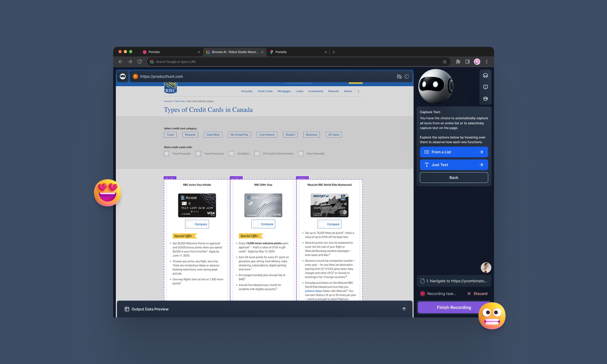This screenshot has height=364, width=607.
Task: Check the Travel Rewards checkbox
Action: (x=166, y=153)
